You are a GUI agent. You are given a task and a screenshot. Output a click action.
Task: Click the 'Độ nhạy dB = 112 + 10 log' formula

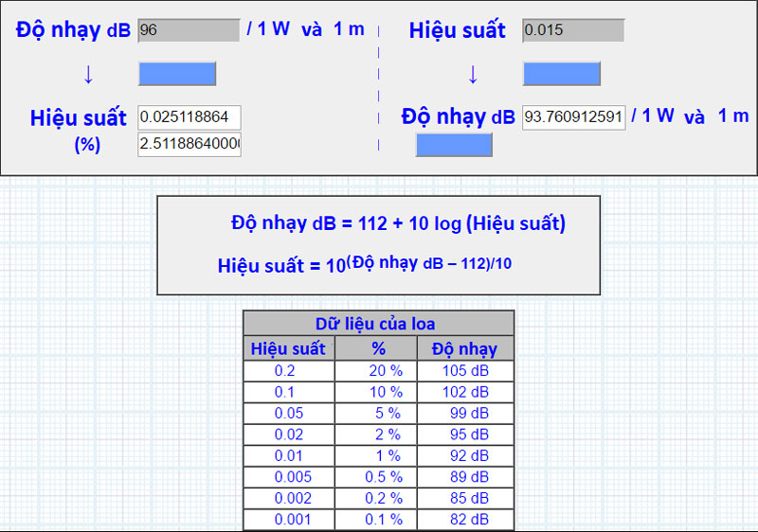pos(398,223)
